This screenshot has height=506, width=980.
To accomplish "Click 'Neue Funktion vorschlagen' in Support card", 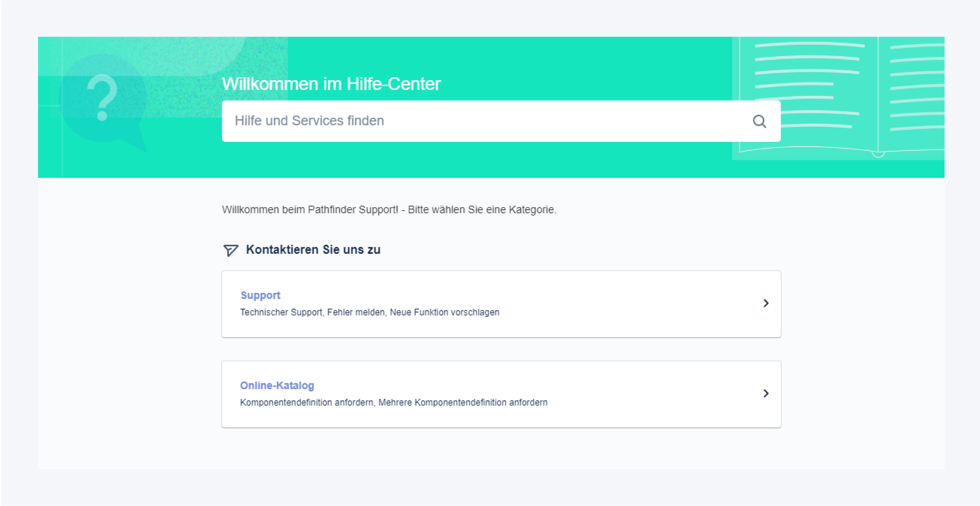I will [444, 312].
